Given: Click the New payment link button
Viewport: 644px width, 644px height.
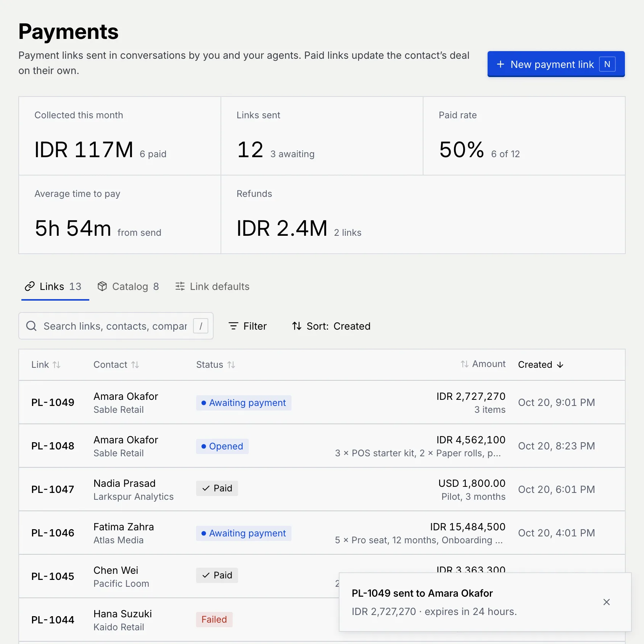Looking at the screenshot, I should coord(556,64).
